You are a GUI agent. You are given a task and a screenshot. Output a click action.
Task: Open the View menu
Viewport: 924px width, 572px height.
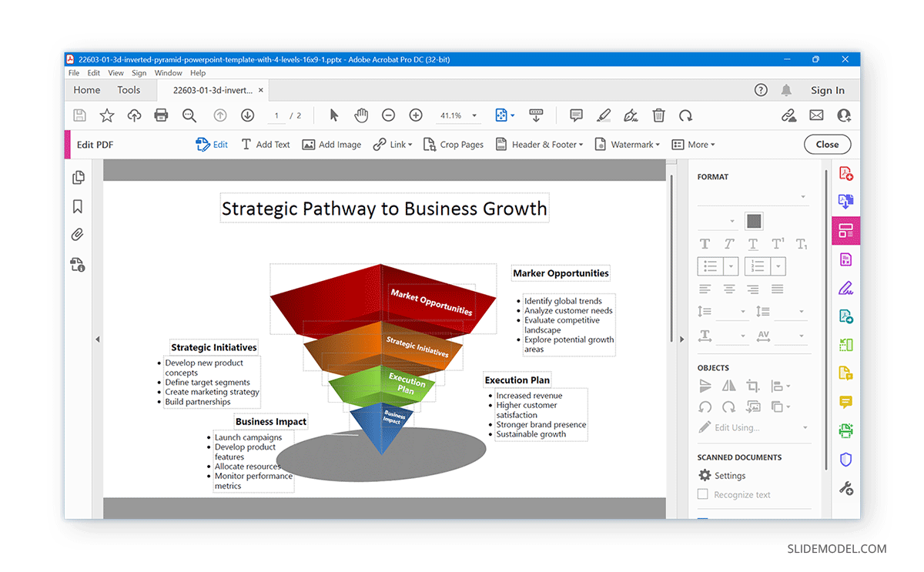point(115,73)
